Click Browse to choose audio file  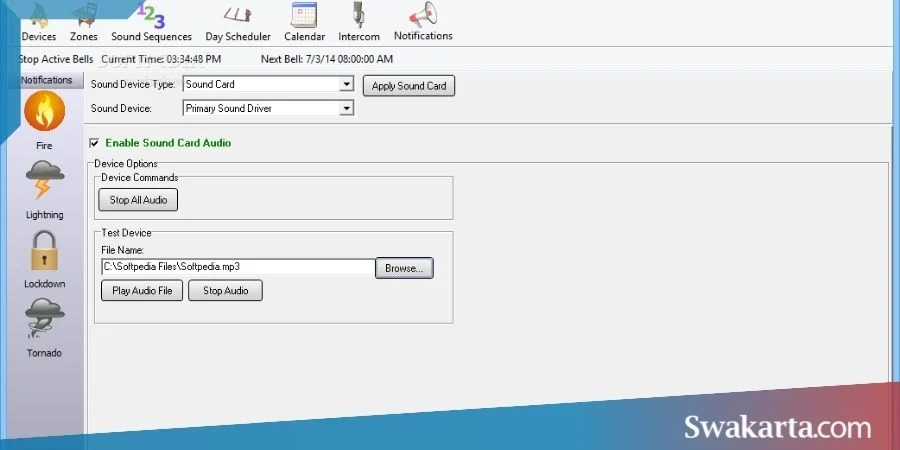[404, 268]
